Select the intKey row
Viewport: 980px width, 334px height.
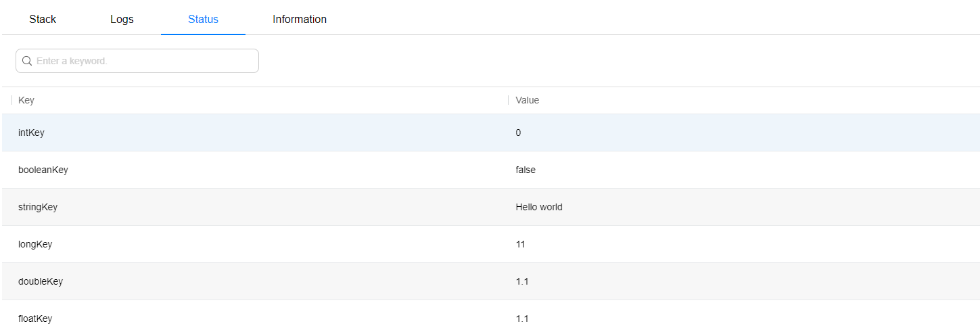point(491,133)
